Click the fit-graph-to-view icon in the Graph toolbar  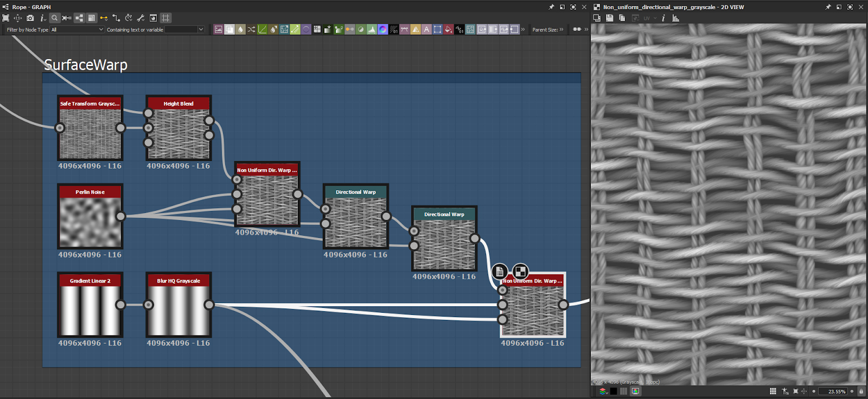6,18
